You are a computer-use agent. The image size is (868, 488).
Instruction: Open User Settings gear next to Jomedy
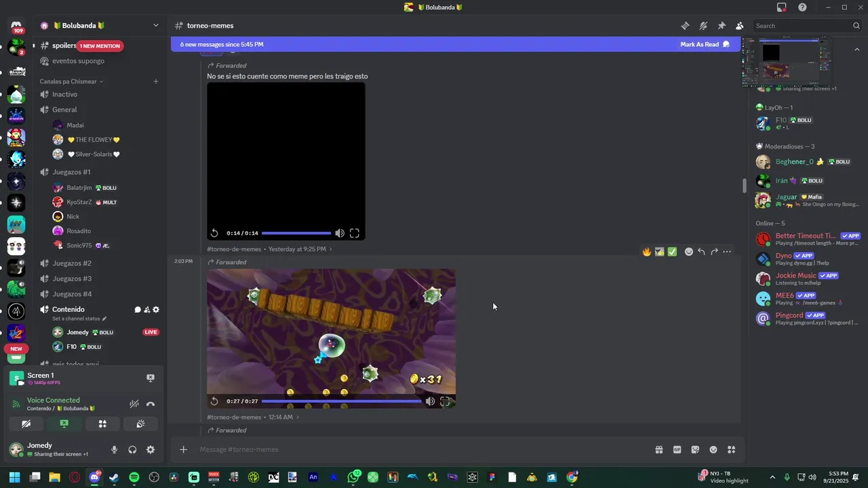[x=151, y=449]
